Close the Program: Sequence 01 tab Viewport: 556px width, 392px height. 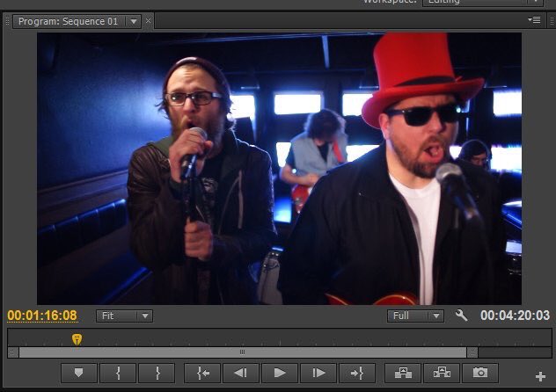(x=148, y=21)
